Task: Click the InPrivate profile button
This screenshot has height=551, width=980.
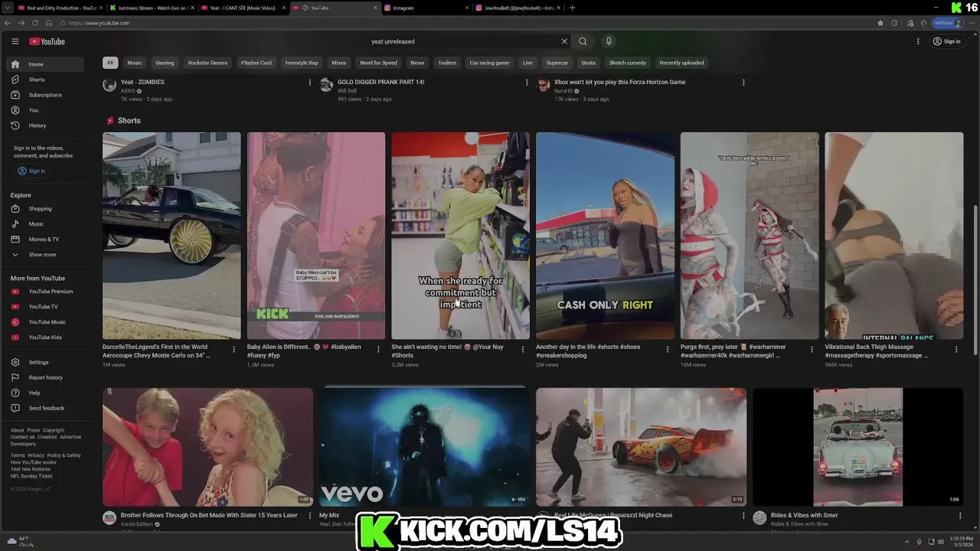Action: click(x=948, y=23)
